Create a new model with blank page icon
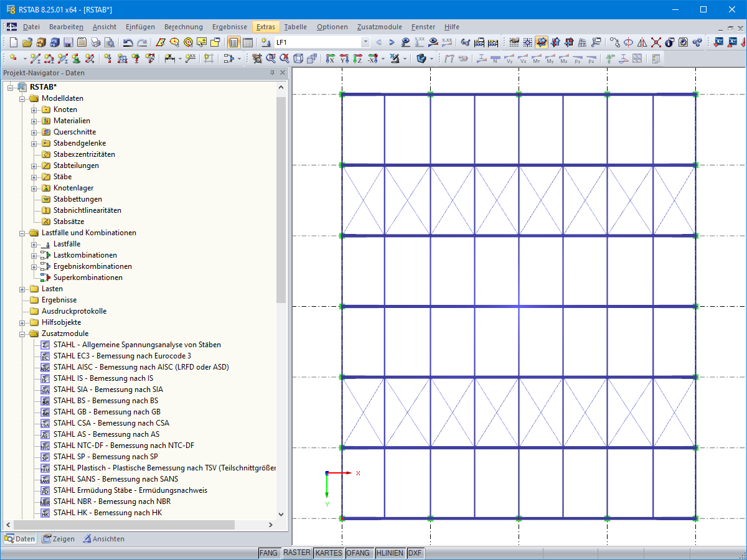Screen dimensions: 747x560 (14, 42)
